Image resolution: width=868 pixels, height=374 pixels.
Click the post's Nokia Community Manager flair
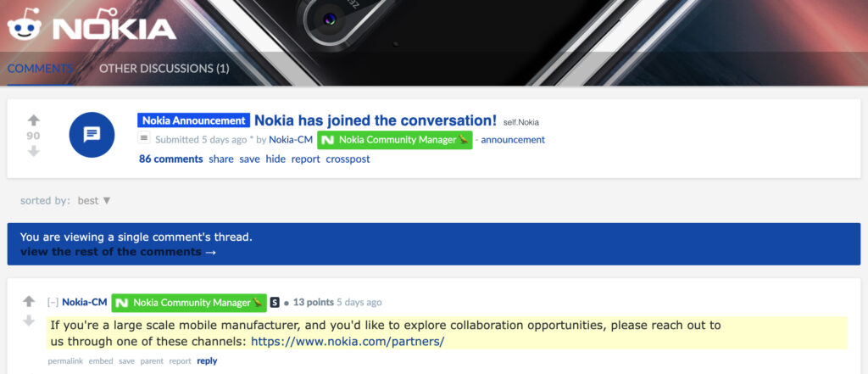(395, 140)
